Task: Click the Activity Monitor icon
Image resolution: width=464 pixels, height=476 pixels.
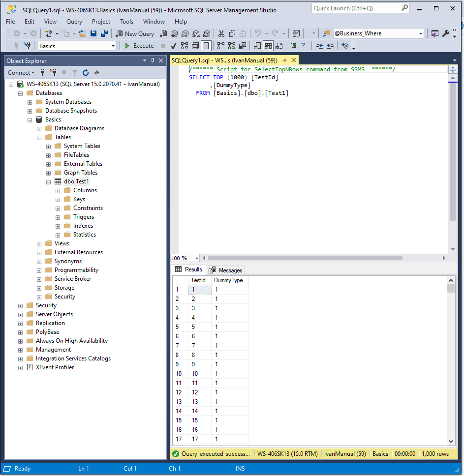Action: pos(296,34)
